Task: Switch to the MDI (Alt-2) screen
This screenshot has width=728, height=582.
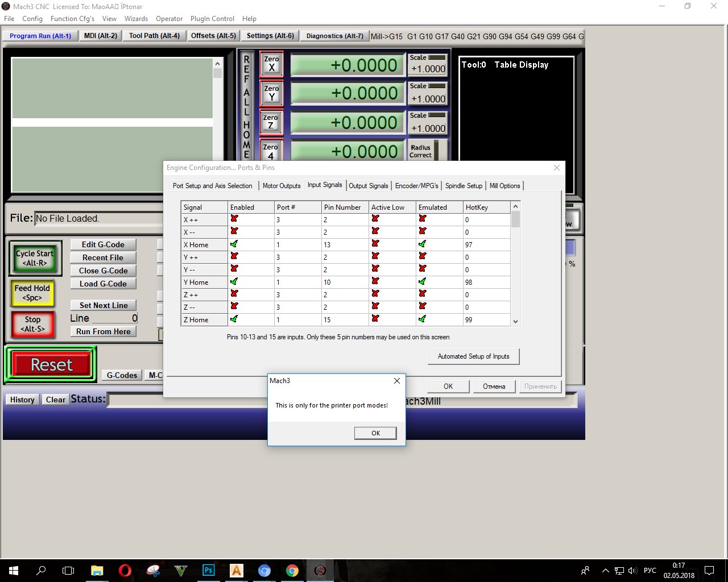Action: (x=101, y=36)
